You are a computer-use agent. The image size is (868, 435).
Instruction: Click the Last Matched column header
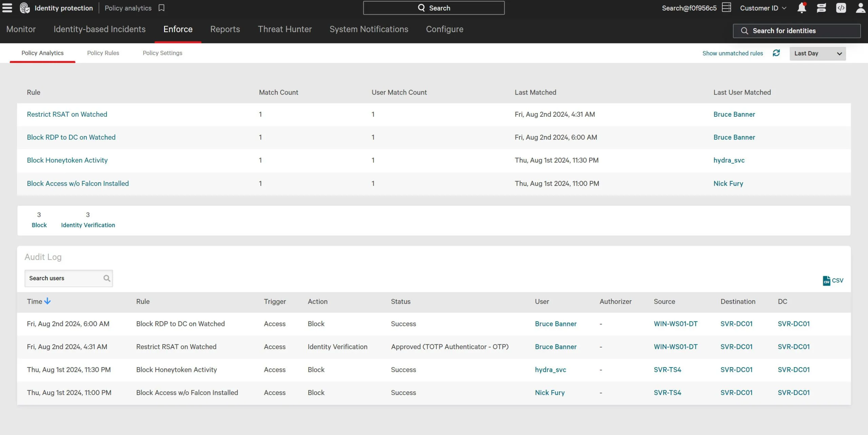tap(535, 92)
